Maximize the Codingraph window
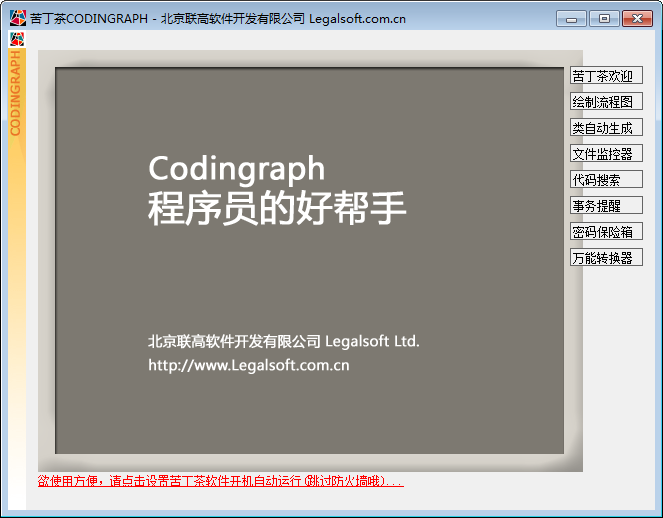This screenshot has height=518, width=663. click(x=604, y=19)
